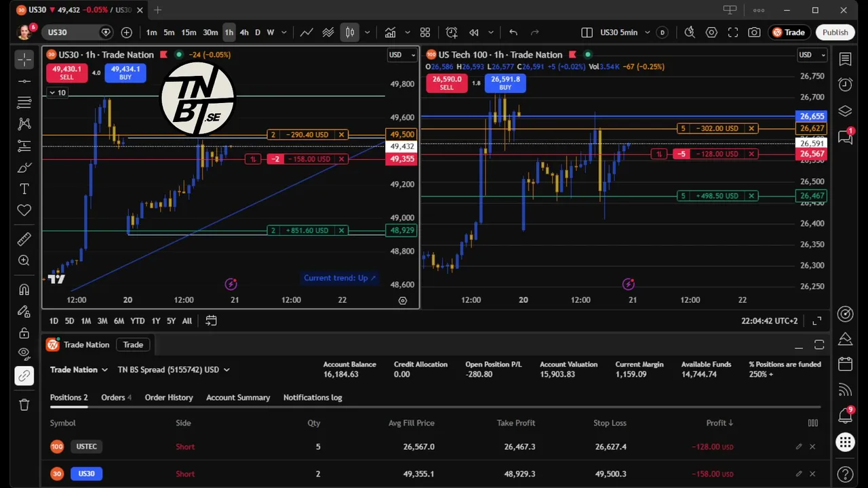Viewport: 868px width, 488px height.
Task: Open the forecasting and measurement tools
Action: pyautogui.click(x=24, y=145)
